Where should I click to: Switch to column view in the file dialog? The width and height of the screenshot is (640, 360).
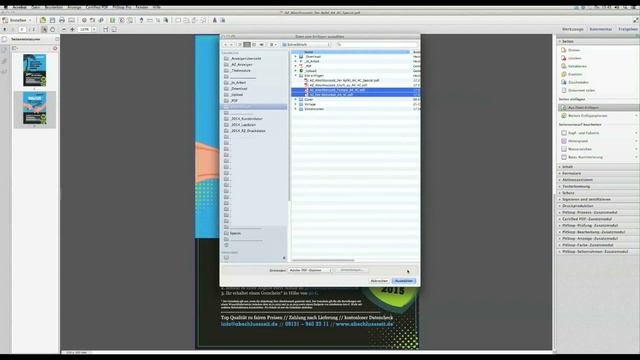(254, 44)
